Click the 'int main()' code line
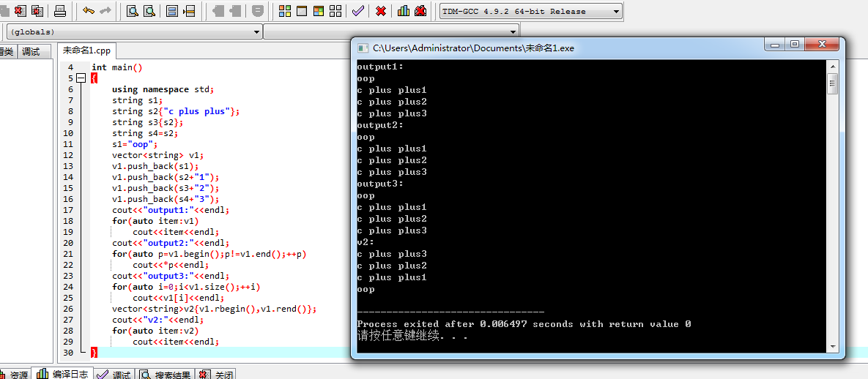This screenshot has height=379, width=868. tap(116, 67)
